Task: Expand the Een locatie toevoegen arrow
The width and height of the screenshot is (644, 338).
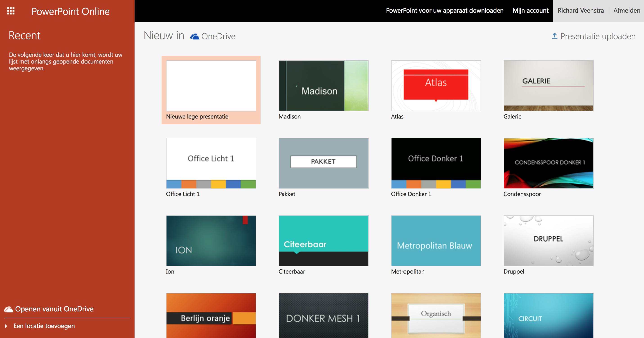Action: [x=6, y=326]
